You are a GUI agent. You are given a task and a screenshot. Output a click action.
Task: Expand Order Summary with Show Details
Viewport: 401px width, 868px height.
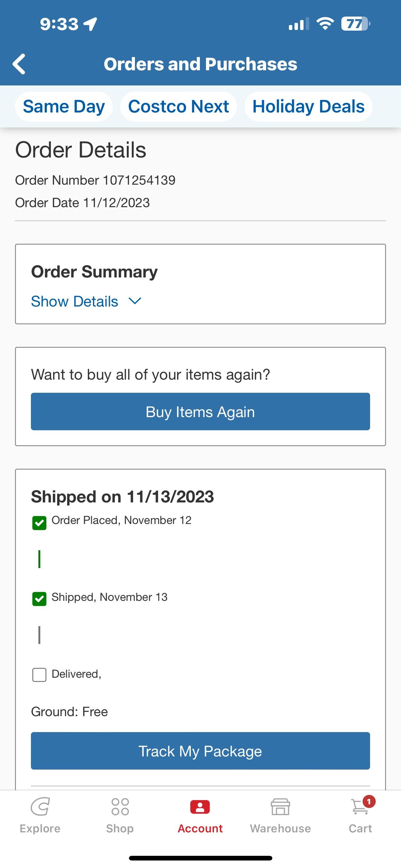coord(75,301)
